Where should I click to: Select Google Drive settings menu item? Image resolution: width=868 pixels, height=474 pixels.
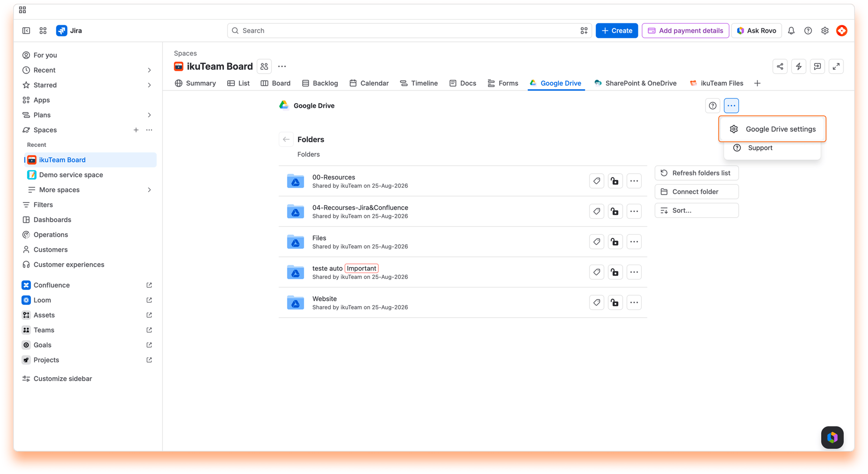click(772, 129)
